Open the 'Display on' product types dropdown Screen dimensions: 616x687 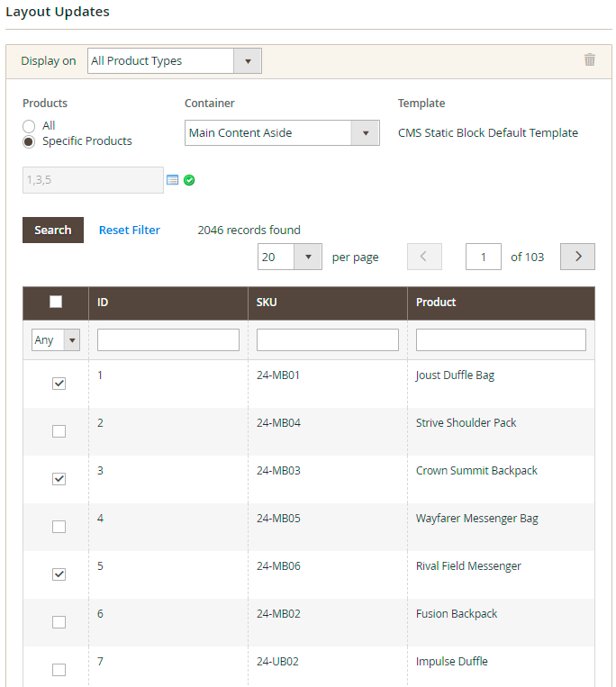175,61
